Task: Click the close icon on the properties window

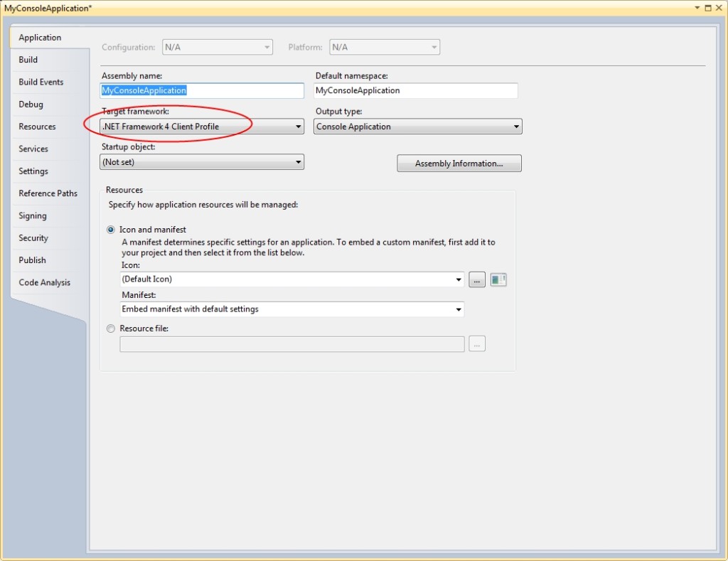Action: coord(721,8)
